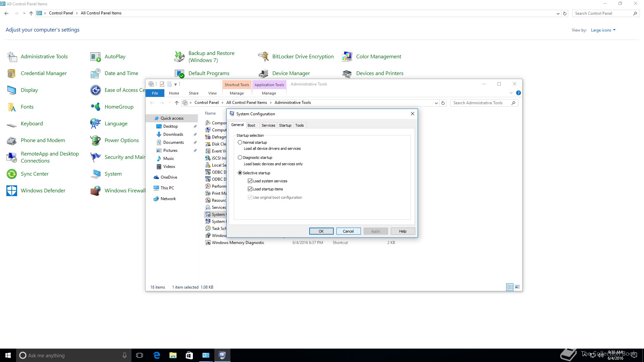The height and width of the screenshot is (362, 644).
Task: Open Administrative Tools in Control Panel
Action: (x=38, y=57)
